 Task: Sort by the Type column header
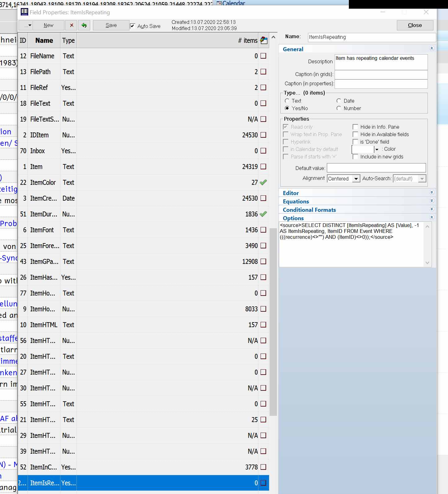(68, 40)
